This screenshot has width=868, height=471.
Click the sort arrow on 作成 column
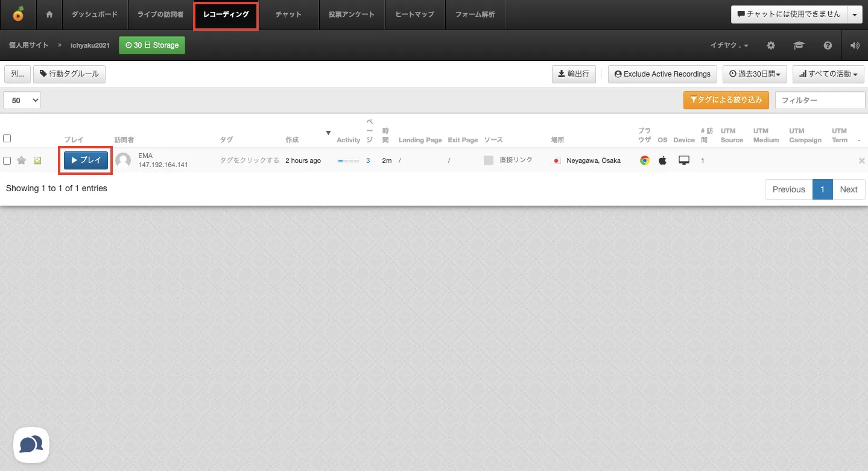pos(329,133)
